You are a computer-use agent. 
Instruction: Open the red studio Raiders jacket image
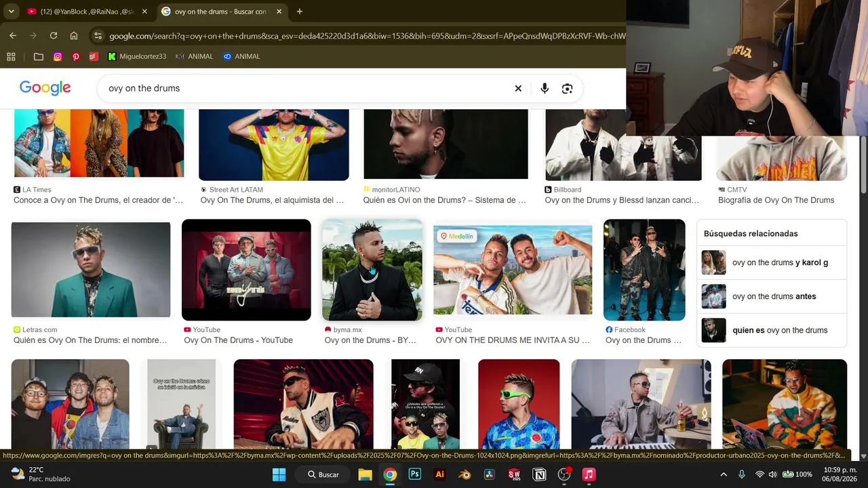coord(303,404)
